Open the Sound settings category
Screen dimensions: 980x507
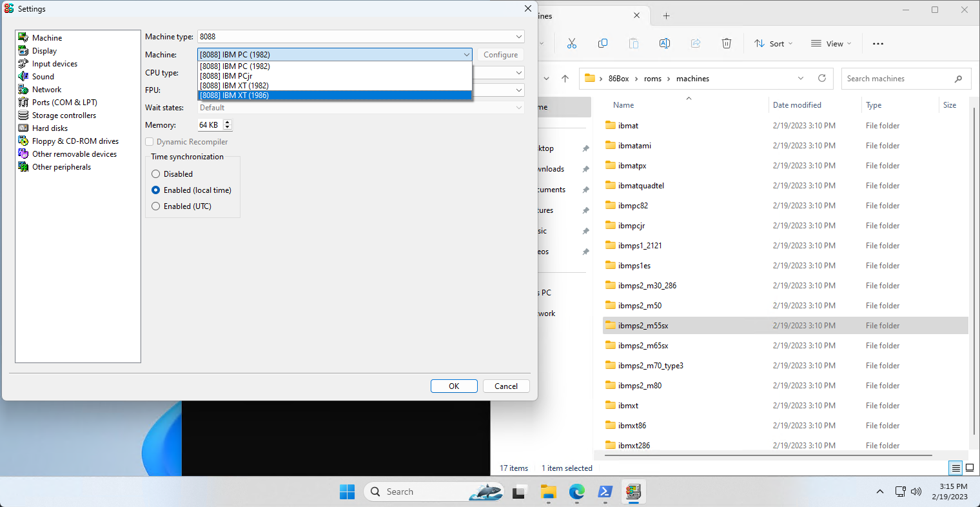pos(41,76)
